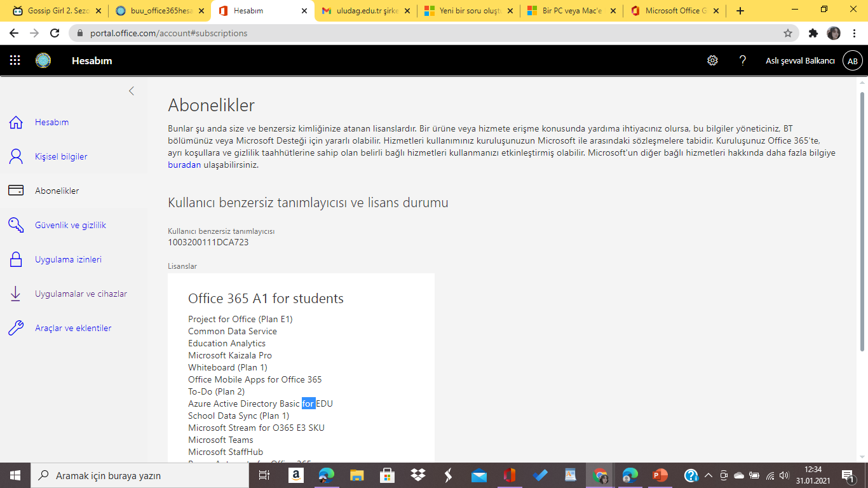The width and height of the screenshot is (868, 488).
Task: Open Araçlar ve eklentiler page
Action: (73, 328)
